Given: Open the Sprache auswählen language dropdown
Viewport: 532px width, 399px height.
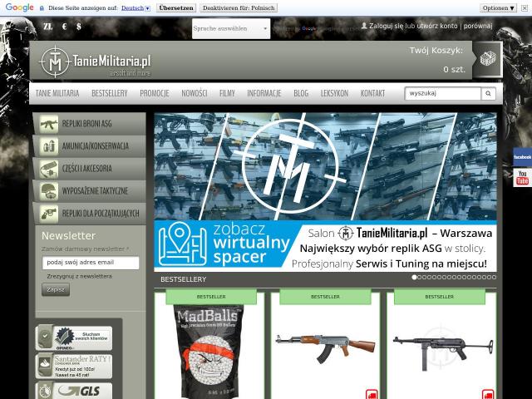Looking at the screenshot, I should (231, 28).
